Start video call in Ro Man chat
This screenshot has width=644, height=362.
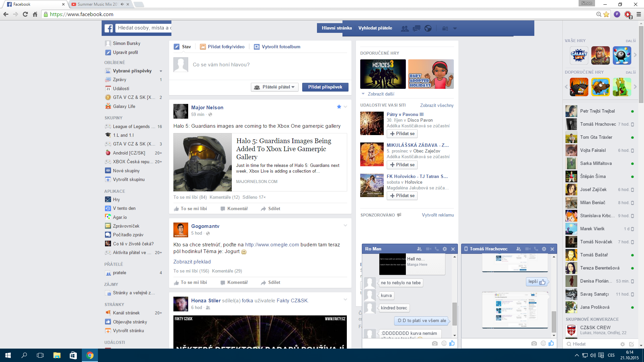pos(429,249)
